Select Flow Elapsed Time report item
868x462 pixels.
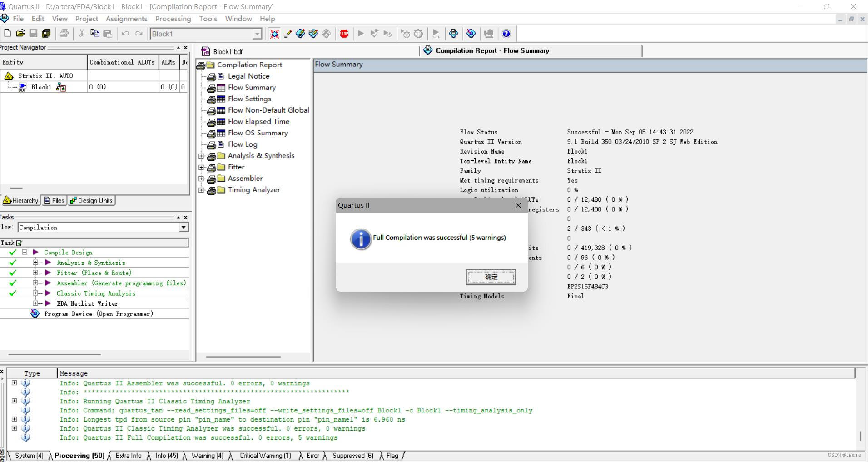[258, 121]
